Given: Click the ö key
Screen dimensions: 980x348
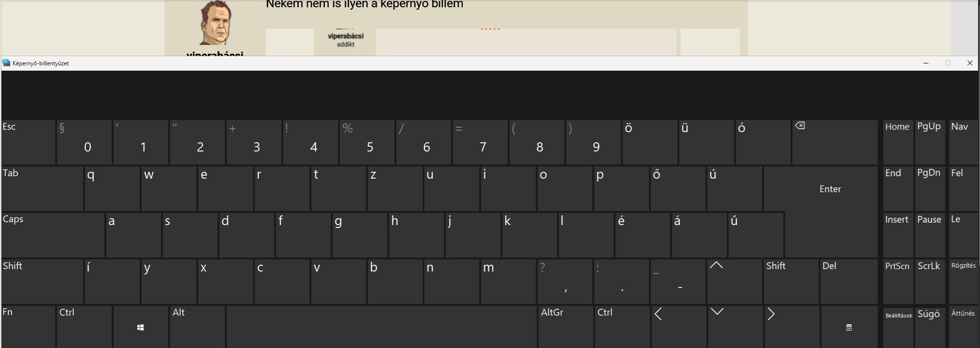Looking at the screenshot, I should point(650,142).
